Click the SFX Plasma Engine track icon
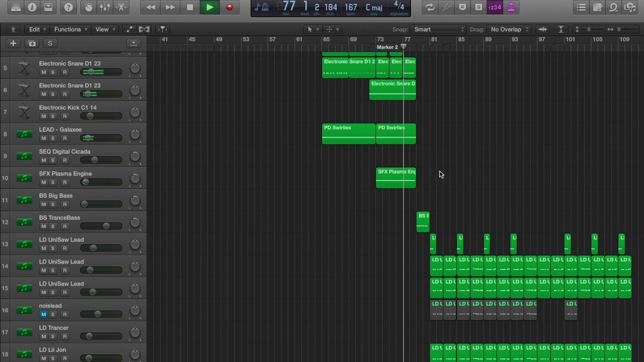This screenshot has height=362, width=644. [x=24, y=178]
